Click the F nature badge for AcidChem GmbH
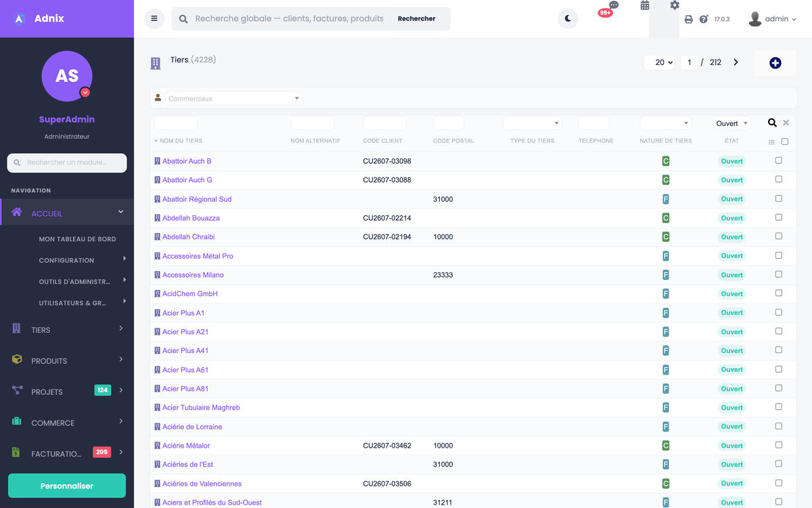This screenshot has height=508, width=812. [665, 294]
